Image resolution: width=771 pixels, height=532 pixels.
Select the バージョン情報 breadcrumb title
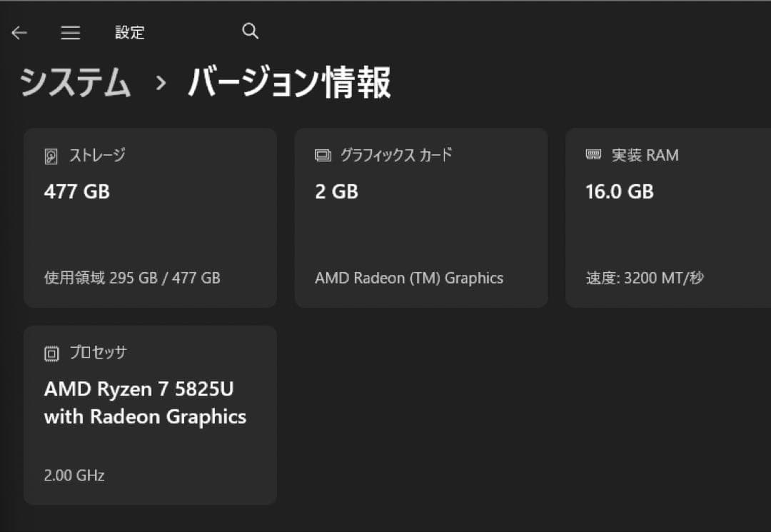288,82
